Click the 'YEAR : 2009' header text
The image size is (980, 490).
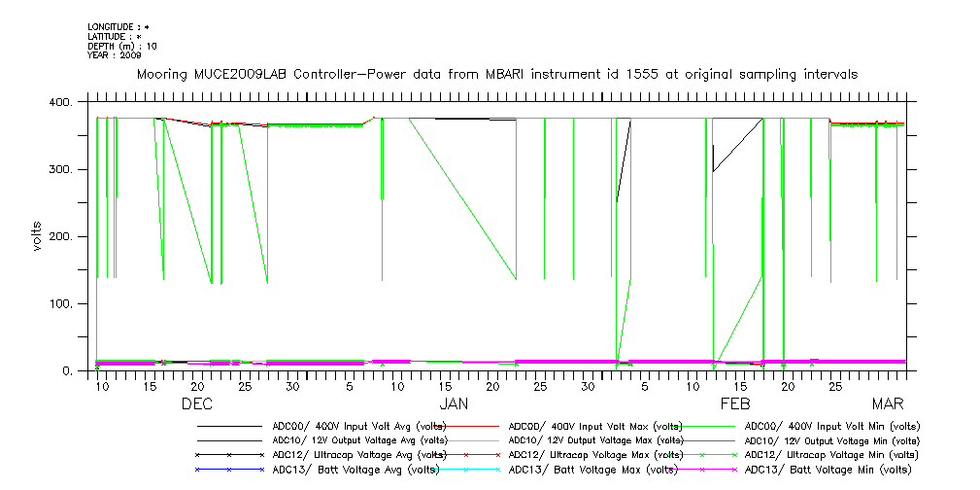pos(115,55)
